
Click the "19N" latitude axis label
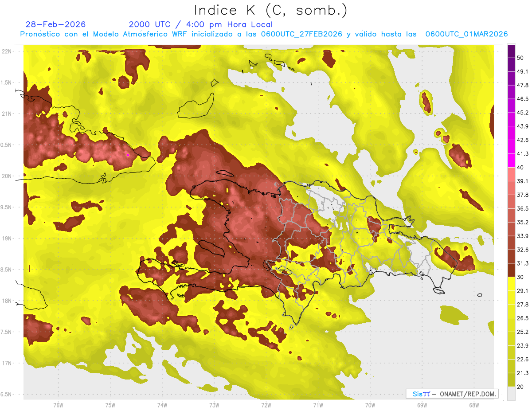pyautogui.click(x=7, y=239)
